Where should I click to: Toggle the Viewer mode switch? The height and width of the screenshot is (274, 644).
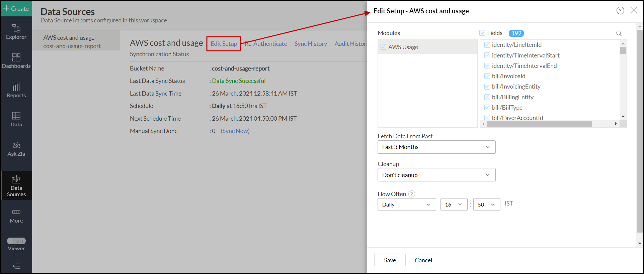[x=16, y=241]
